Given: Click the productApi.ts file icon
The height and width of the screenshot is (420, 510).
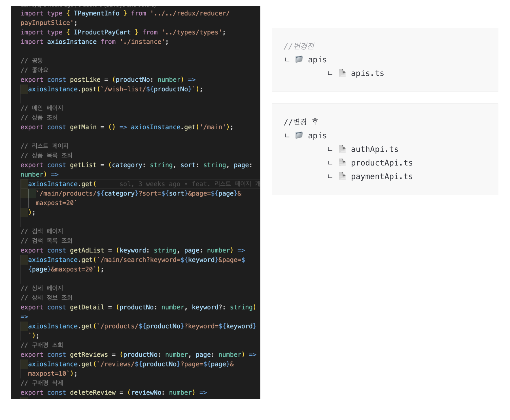Looking at the screenshot, I should pos(342,162).
